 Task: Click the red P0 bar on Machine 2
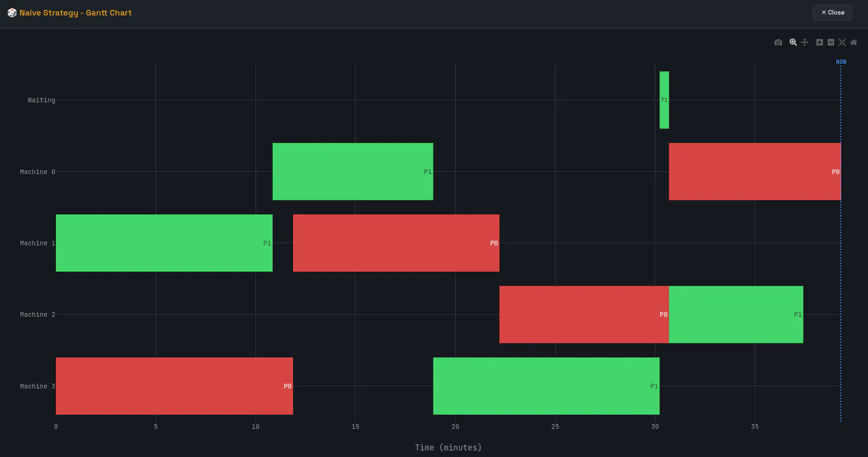point(583,314)
